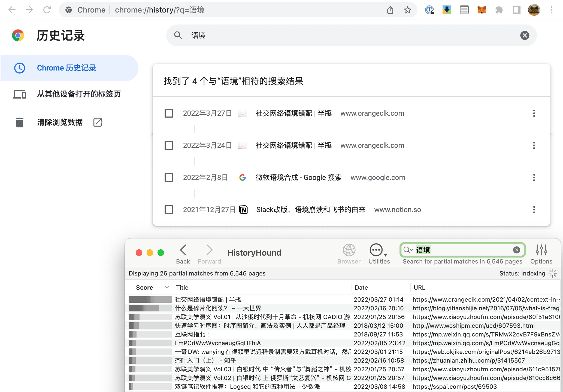This screenshot has width=563, height=392.
Task: Click Status: Indexing spinner in HistoryHound
Action: 553,273
